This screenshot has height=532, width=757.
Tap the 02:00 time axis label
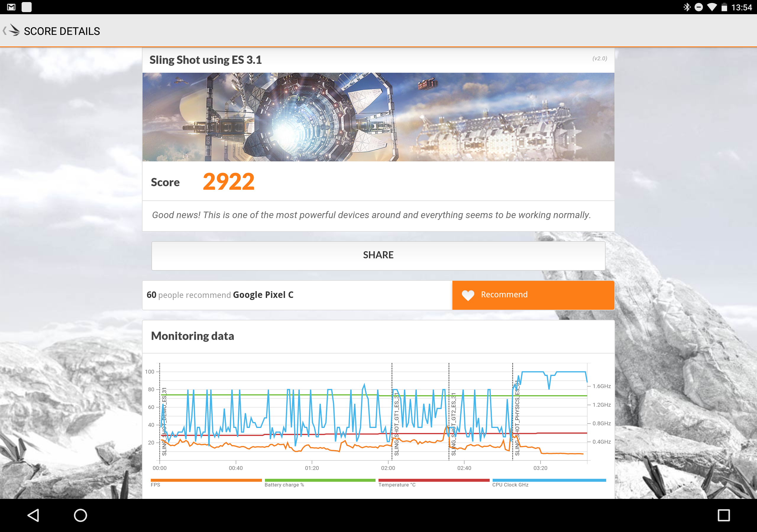pos(388,468)
